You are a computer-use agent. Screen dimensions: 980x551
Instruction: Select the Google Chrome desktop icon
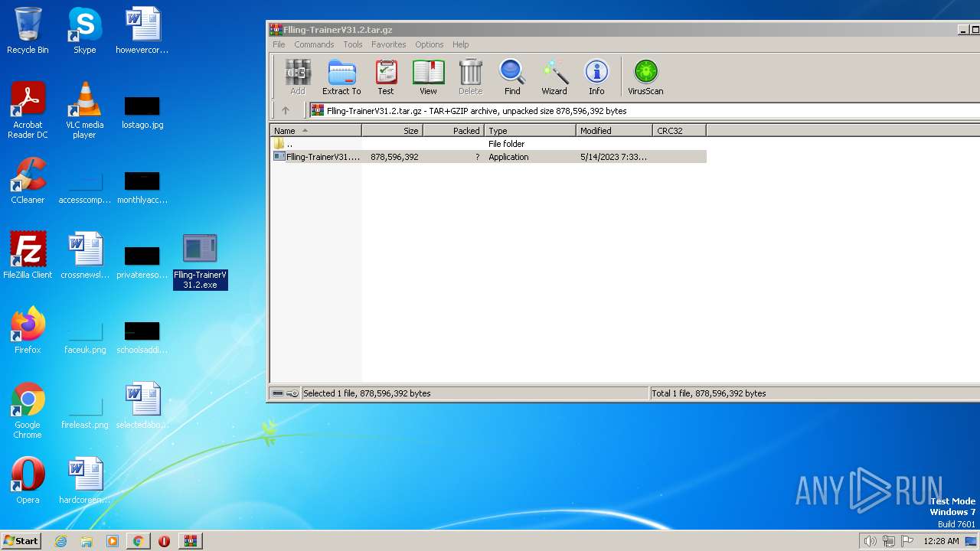[28, 410]
